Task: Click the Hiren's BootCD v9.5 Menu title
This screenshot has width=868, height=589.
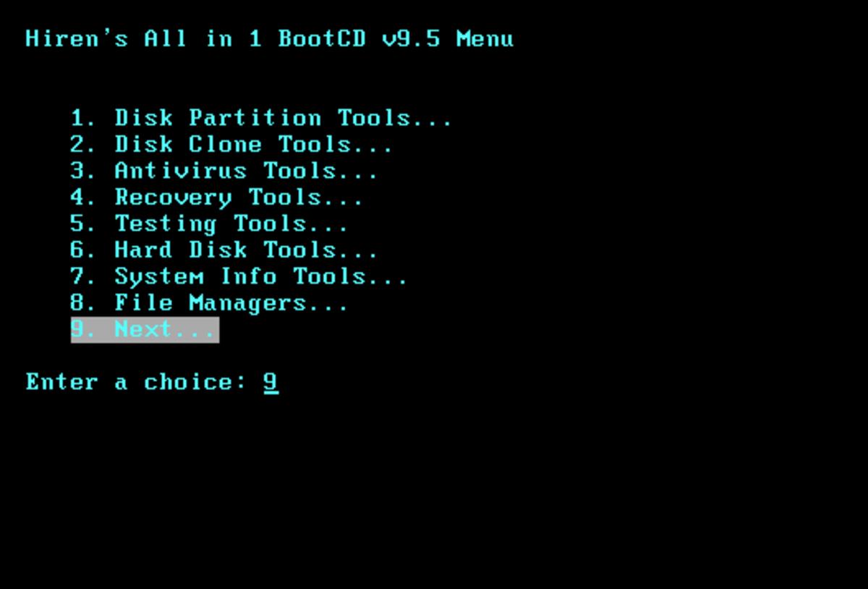Action: pyautogui.click(x=270, y=38)
